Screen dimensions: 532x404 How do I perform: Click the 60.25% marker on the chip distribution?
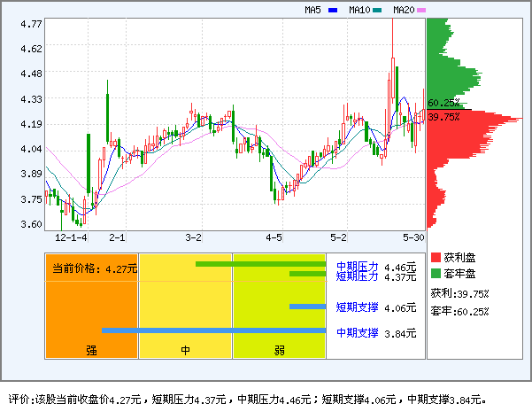click(443, 103)
